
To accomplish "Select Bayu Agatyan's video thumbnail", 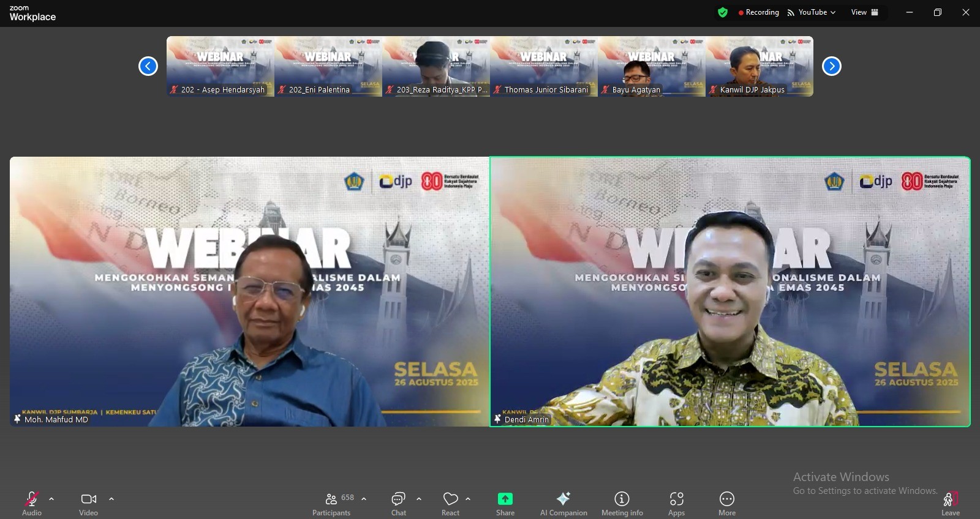I will (x=652, y=66).
